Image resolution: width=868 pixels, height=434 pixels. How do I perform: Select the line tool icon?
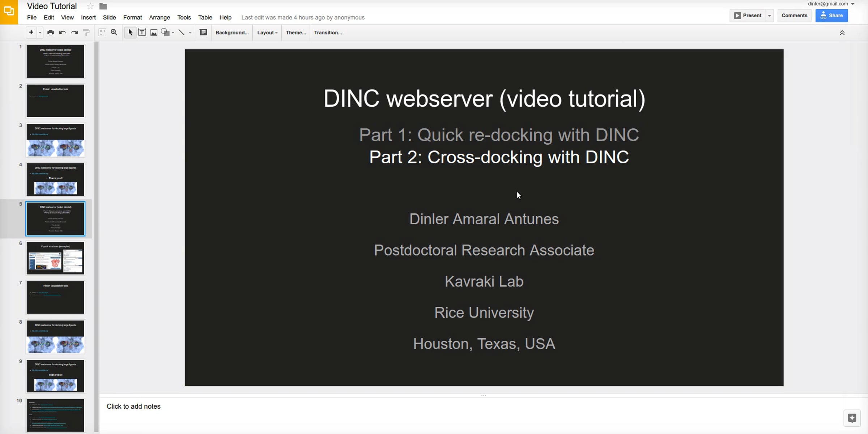pyautogui.click(x=182, y=33)
